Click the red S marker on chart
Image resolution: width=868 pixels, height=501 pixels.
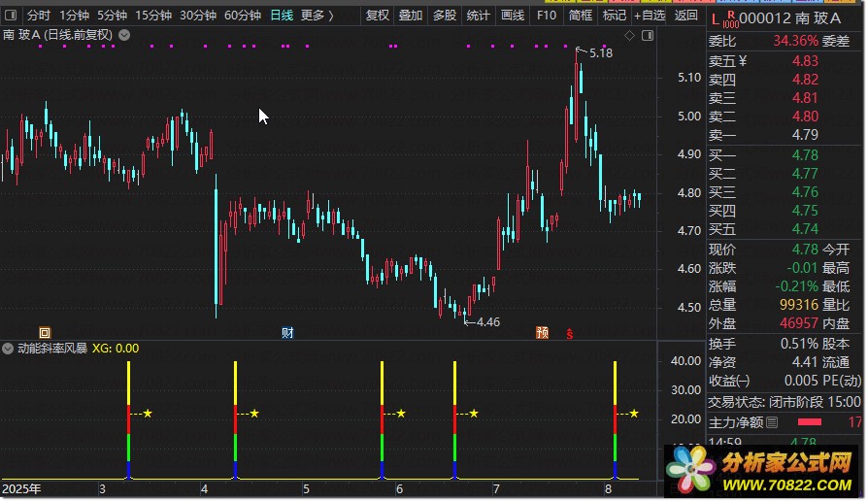pos(570,333)
